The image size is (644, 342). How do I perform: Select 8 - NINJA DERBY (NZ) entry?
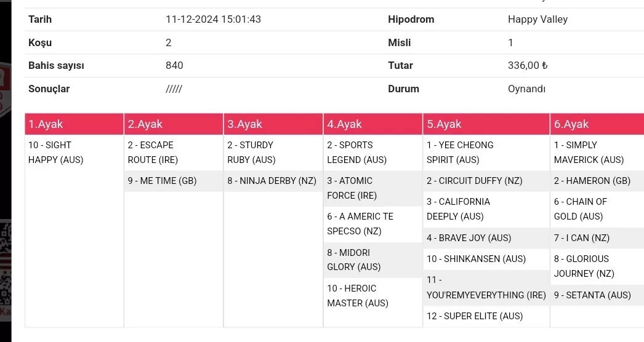click(x=272, y=181)
